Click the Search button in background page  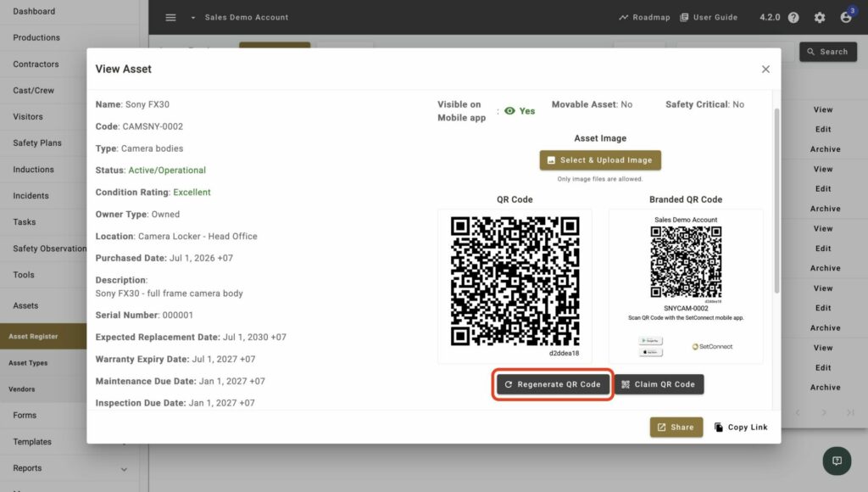point(827,52)
